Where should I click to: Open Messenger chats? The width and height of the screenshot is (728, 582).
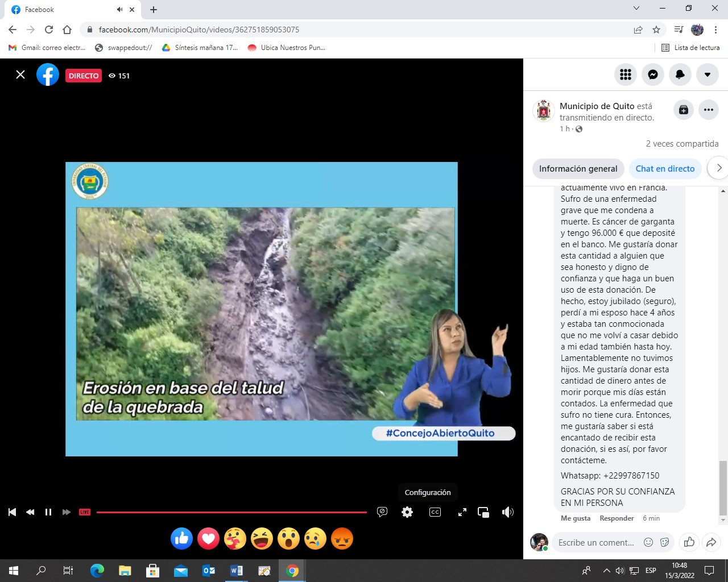[x=653, y=74]
